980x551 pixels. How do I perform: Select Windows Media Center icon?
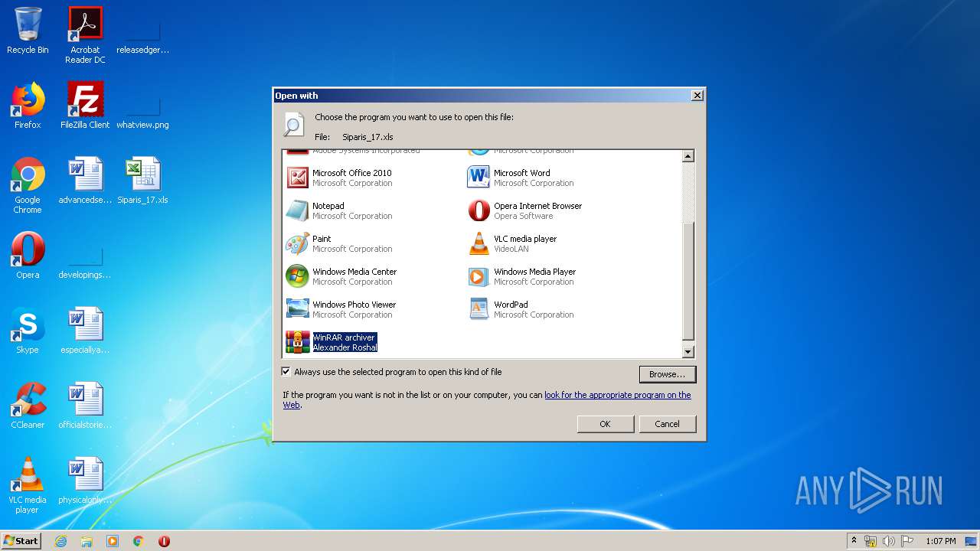(x=297, y=276)
